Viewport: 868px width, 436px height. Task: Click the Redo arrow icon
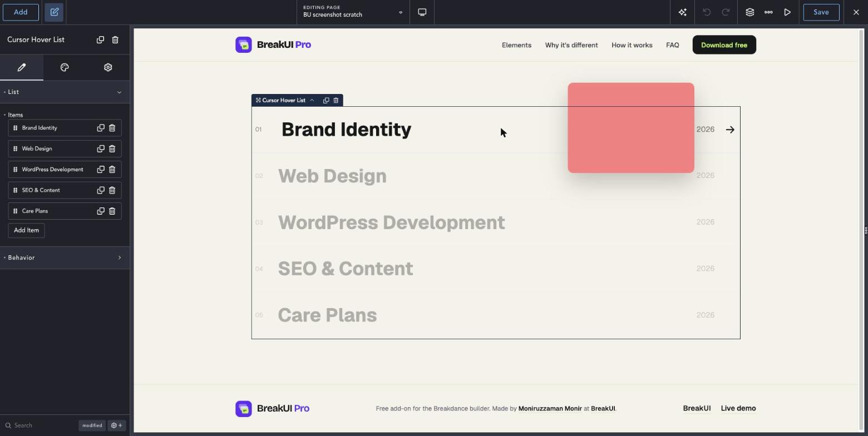(x=726, y=12)
